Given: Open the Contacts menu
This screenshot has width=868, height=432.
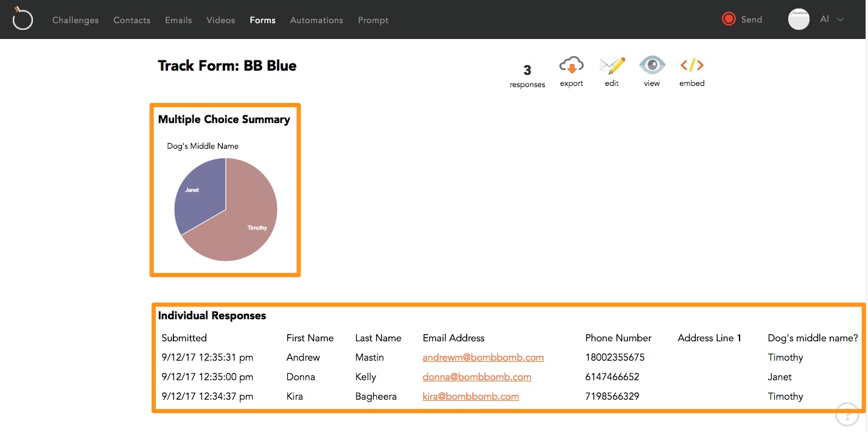Looking at the screenshot, I should tap(131, 20).
